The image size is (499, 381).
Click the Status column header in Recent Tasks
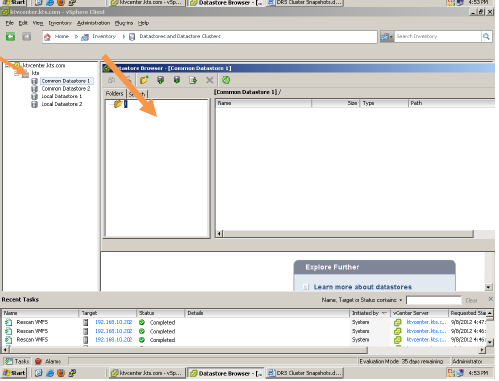[160, 313]
